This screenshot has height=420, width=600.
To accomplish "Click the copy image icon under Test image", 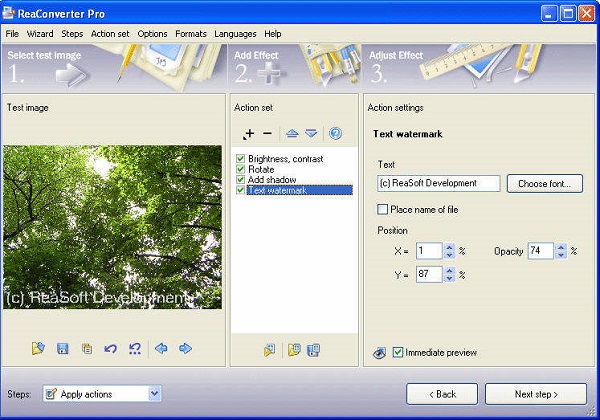I will point(87,349).
